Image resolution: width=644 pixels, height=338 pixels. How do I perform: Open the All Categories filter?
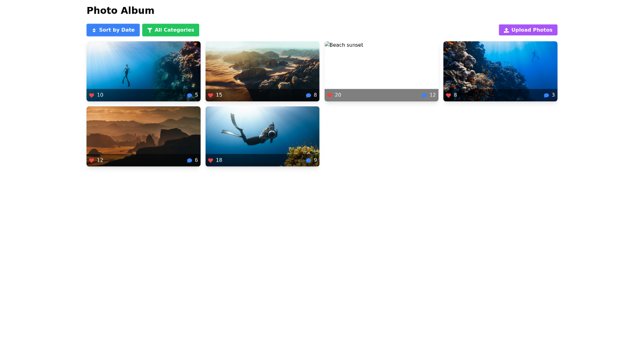click(171, 30)
